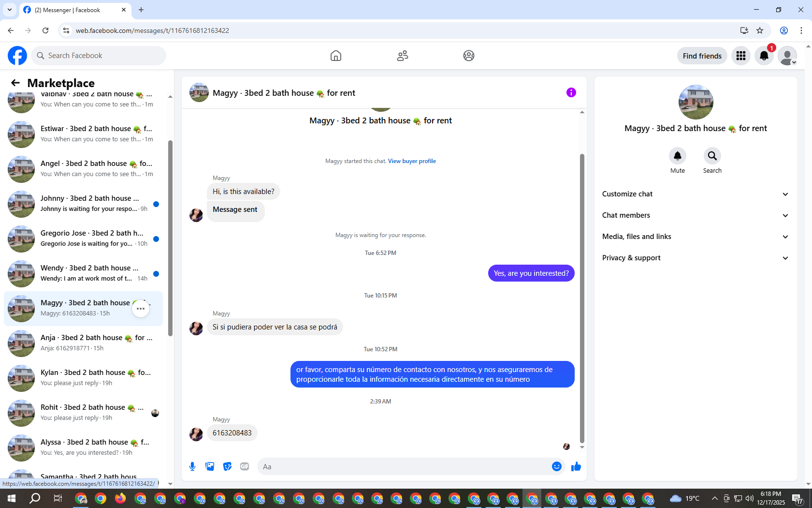The width and height of the screenshot is (812, 508).
Task: Open the browser install app icon
Action: click(744, 30)
